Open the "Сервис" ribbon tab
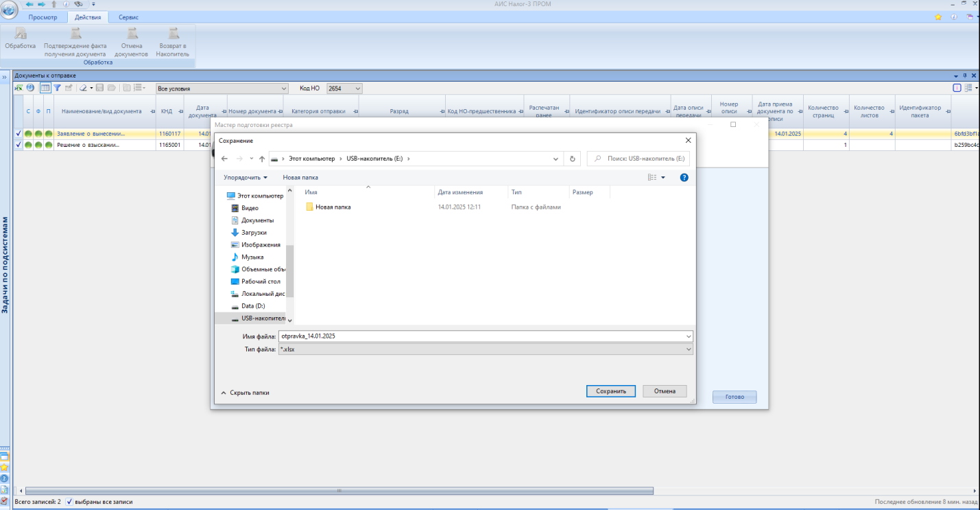Image resolution: width=980 pixels, height=510 pixels. coord(128,17)
